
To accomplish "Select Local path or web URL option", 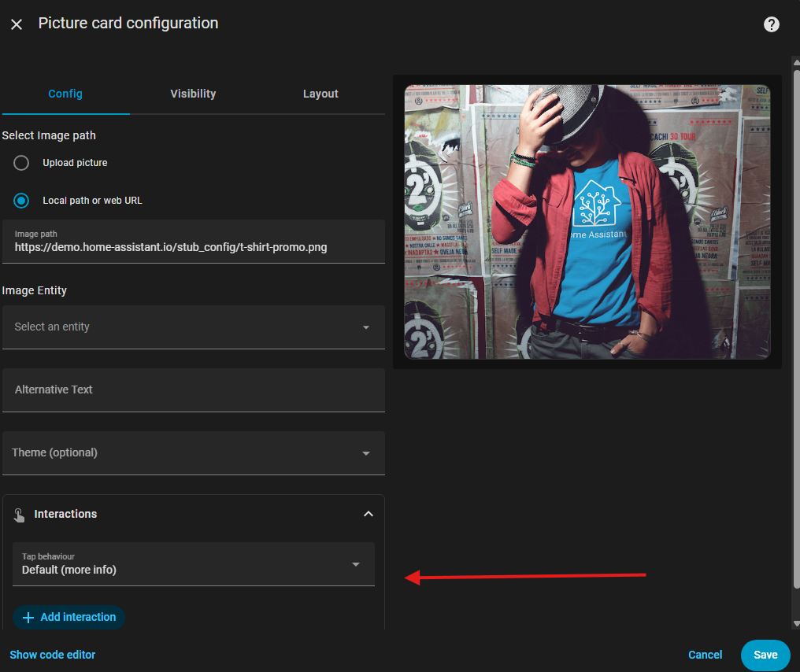I will coord(21,201).
